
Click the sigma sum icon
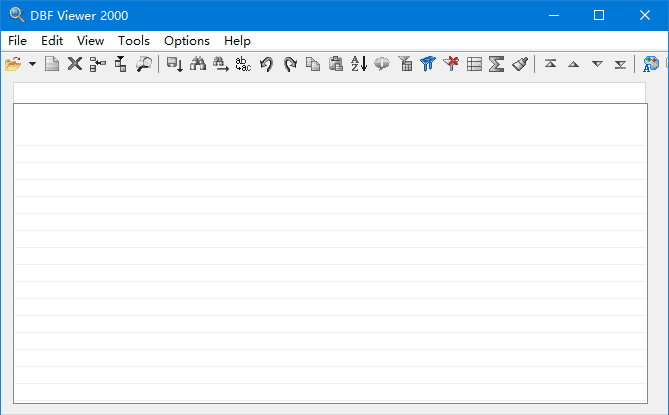coord(497,64)
